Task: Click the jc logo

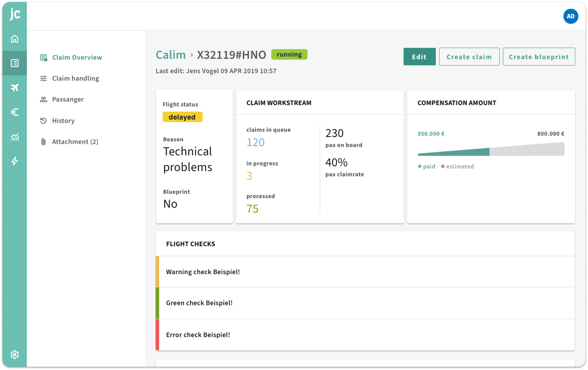Action: (15, 14)
